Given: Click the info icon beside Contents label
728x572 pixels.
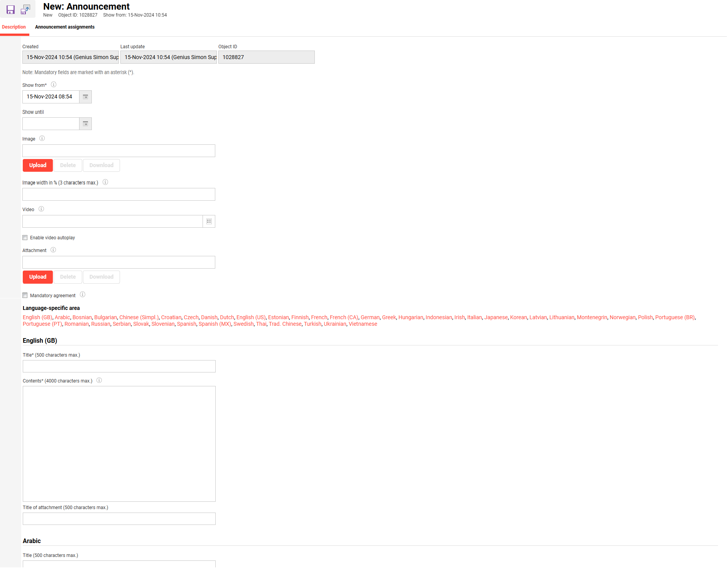Looking at the screenshot, I should [99, 381].
